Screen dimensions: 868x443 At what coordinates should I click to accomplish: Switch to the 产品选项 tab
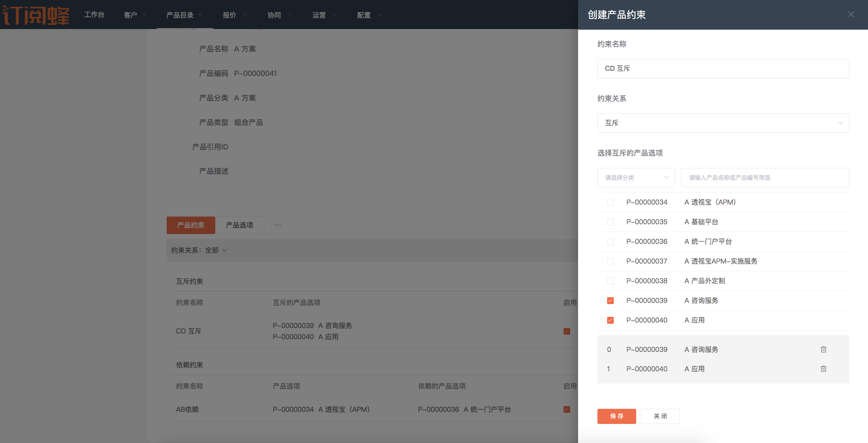(239, 225)
